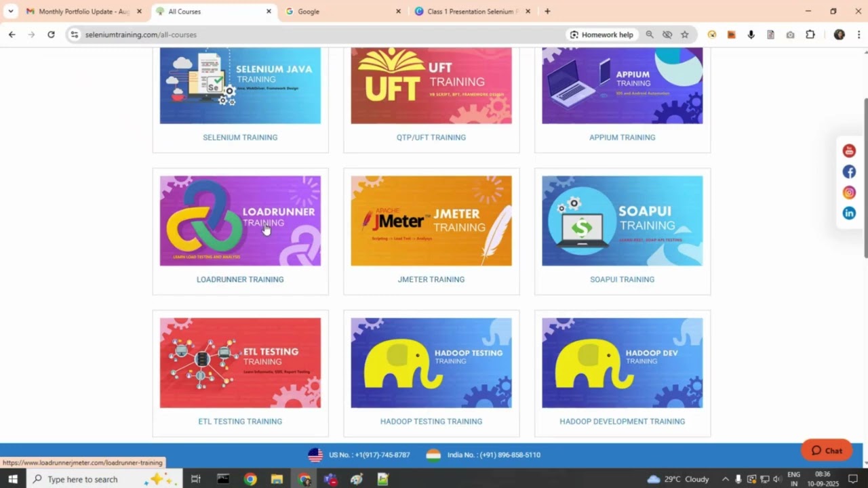The width and height of the screenshot is (868, 488).
Task: Open the LOADRUNNER TRAINING link
Action: tap(240, 279)
